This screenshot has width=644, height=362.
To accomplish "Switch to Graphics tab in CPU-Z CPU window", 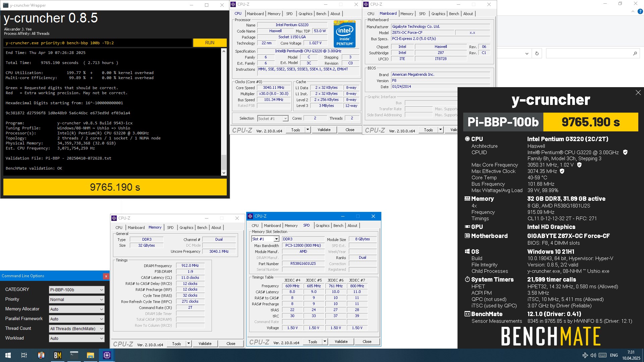I will pos(305,14).
